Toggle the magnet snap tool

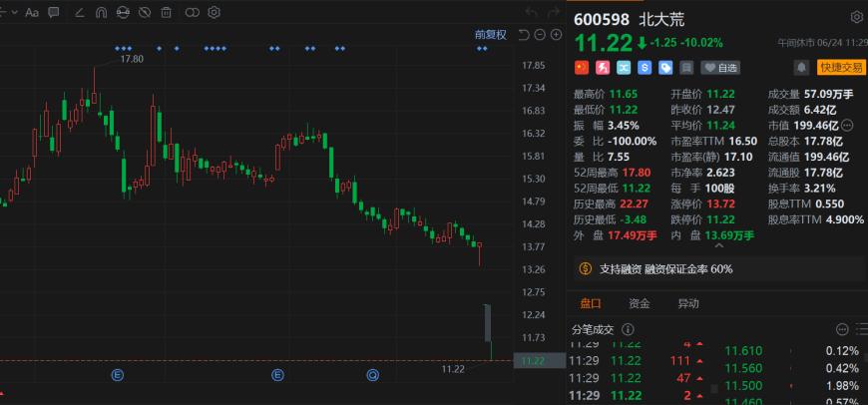[x=101, y=12]
